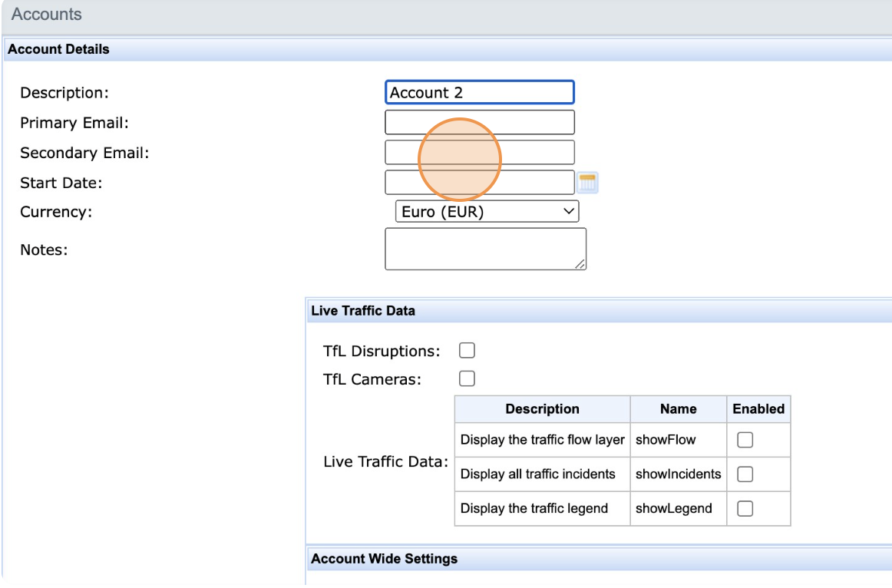
Task: Tick the TfL Cameras checkbox
Action: [x=467, y=378]
